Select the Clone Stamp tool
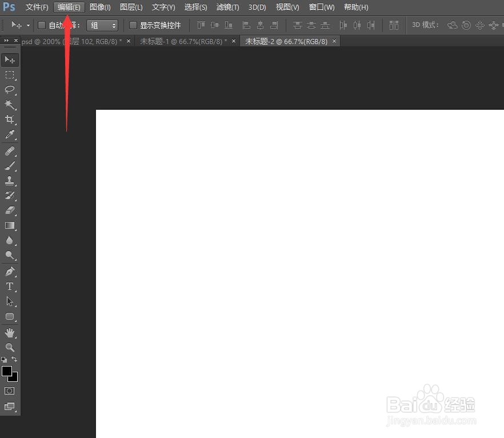504x438 pixels. coord(10,181)
